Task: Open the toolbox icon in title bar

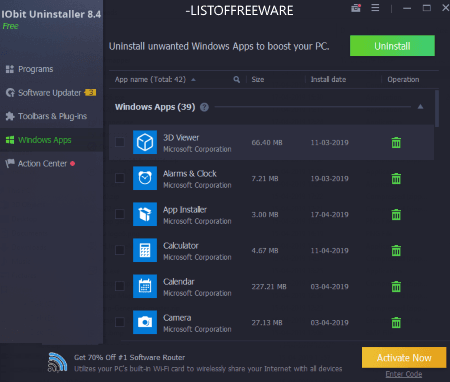Action: pos(356,8)
